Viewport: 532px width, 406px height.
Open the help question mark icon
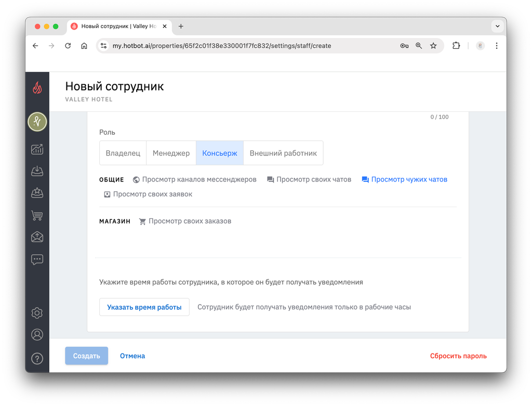(x=37, y=359)
